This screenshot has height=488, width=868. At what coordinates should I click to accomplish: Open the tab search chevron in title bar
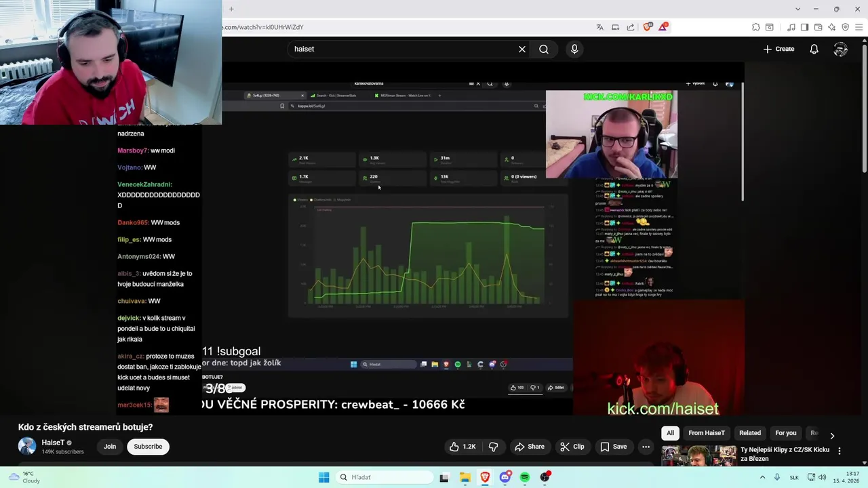(x=797, y=9)
